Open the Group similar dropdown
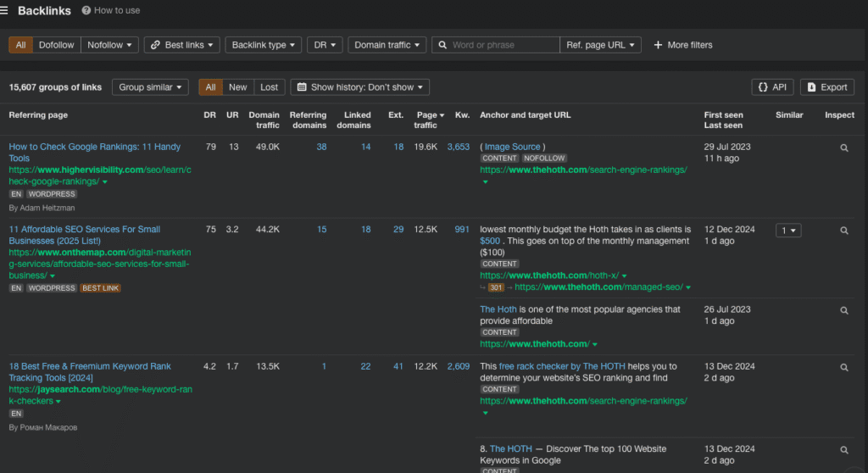868x473 pixels. pos(150,87)
